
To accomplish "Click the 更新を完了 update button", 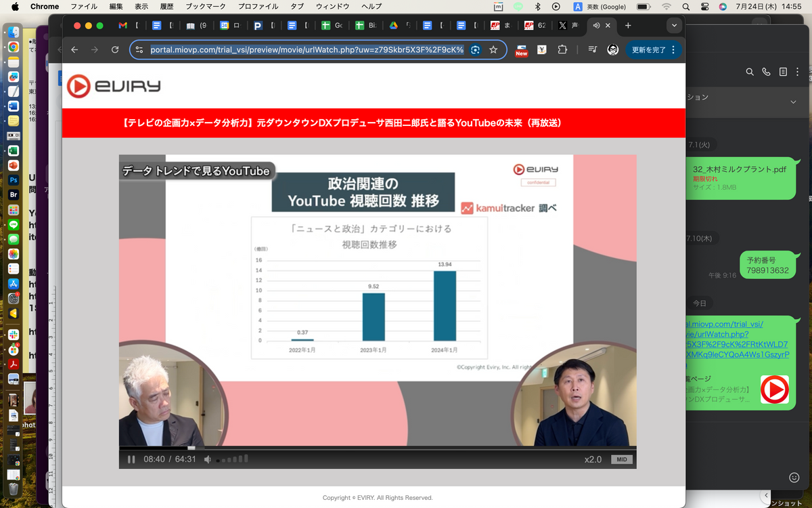I will (x=649, y=49).
